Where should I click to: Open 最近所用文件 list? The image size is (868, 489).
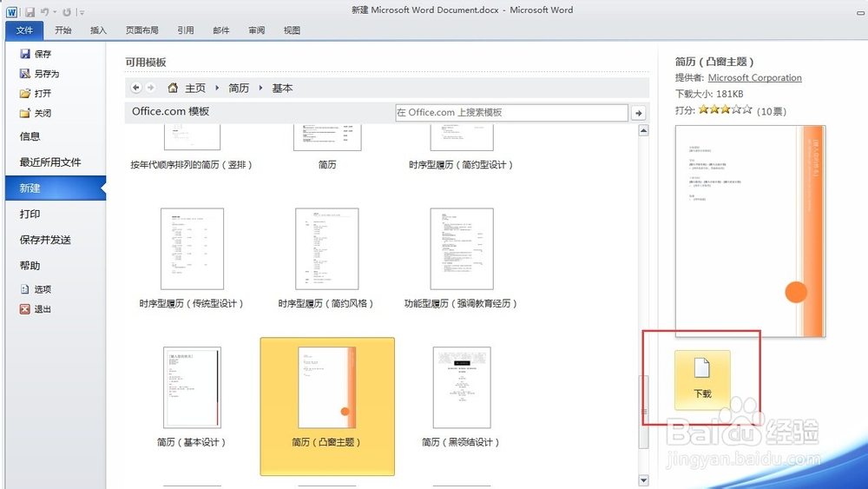pyautogui.click(x=50, y=162)
